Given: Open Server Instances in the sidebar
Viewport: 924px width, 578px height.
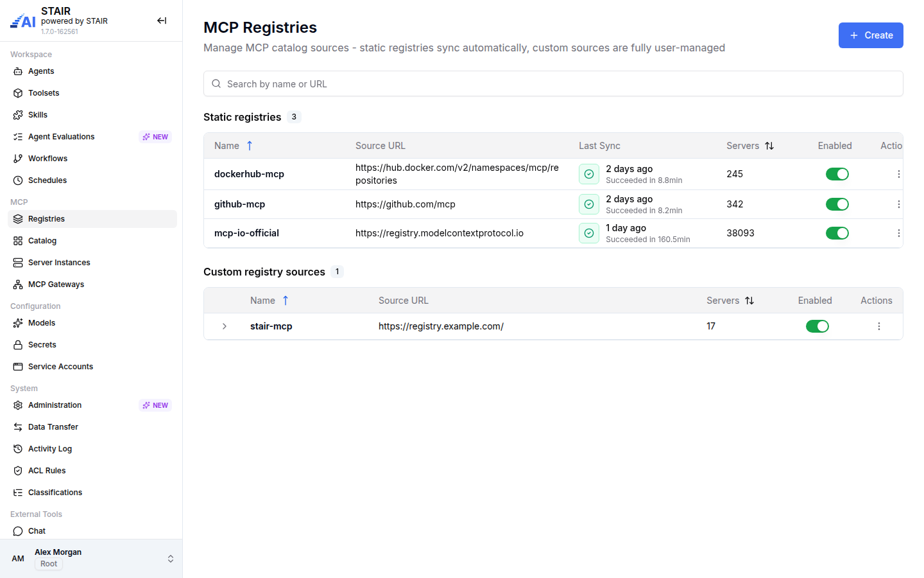Looking at the screenshot, I should (x=92, y=263).
